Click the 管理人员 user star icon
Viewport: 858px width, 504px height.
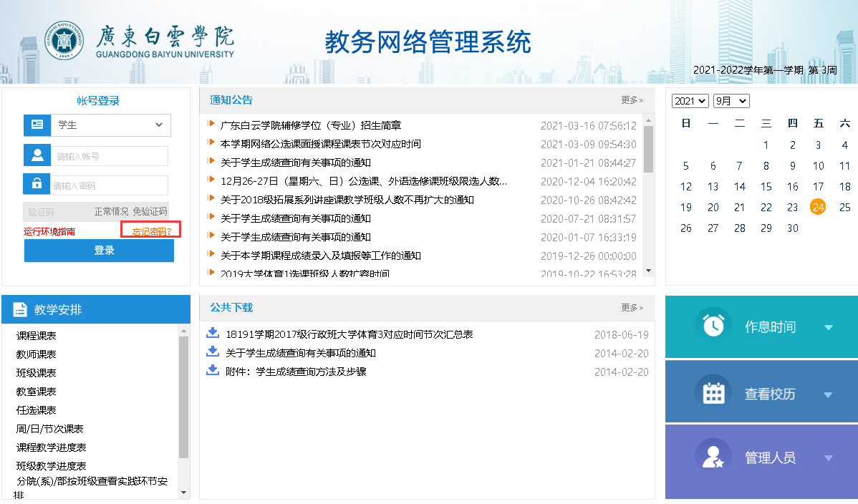coord(713,457)
